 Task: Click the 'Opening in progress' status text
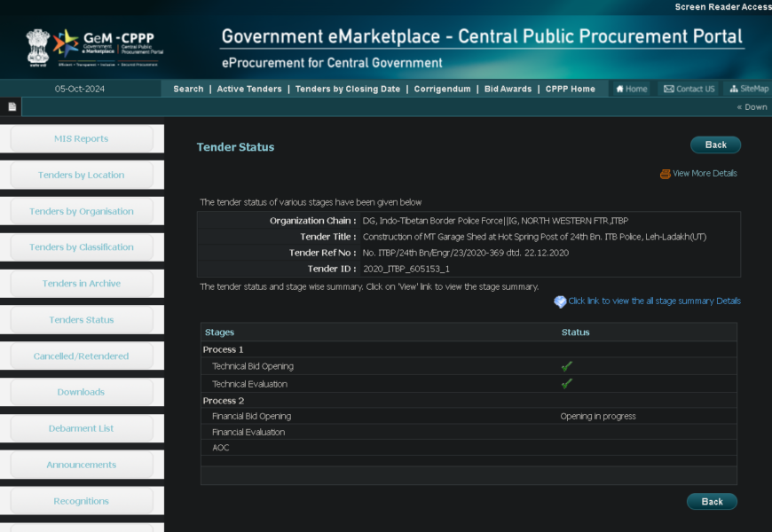[x=598, y=417]
